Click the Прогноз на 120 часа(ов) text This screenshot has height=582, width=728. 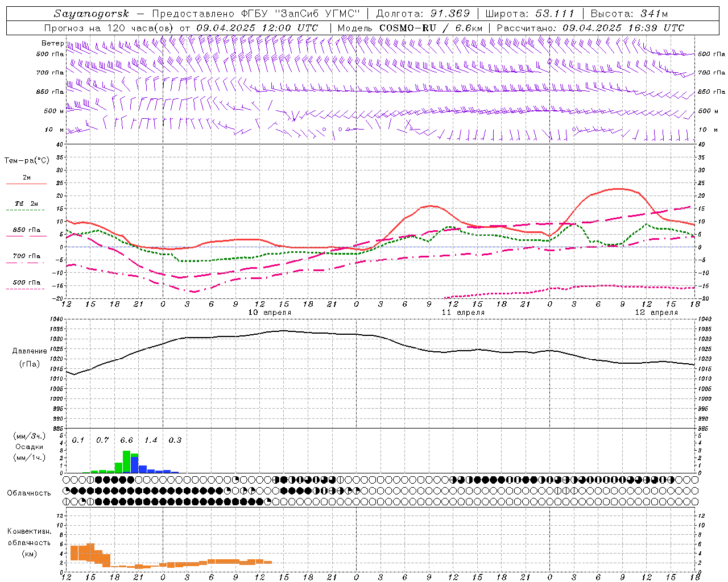110,28
